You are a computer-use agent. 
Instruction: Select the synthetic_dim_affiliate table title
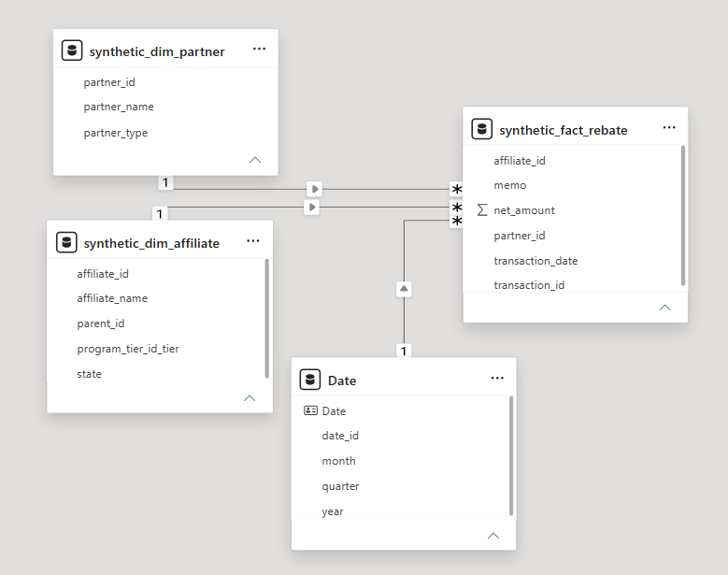(151, 243)
